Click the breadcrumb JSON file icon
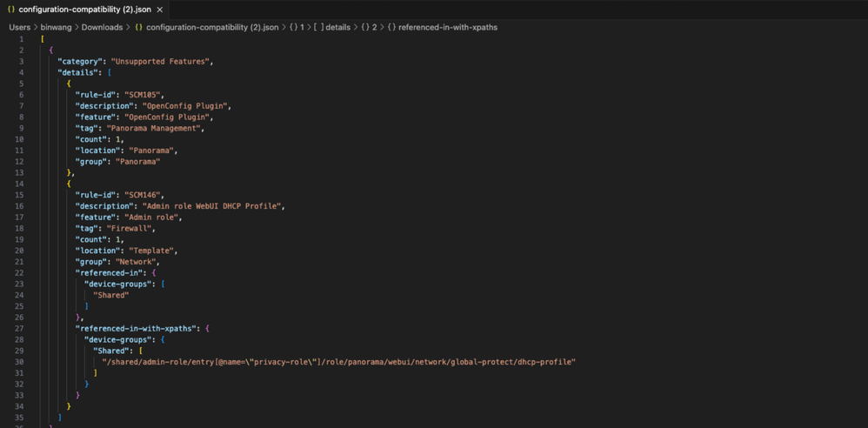The image size is (868, 428). point(139,27)
